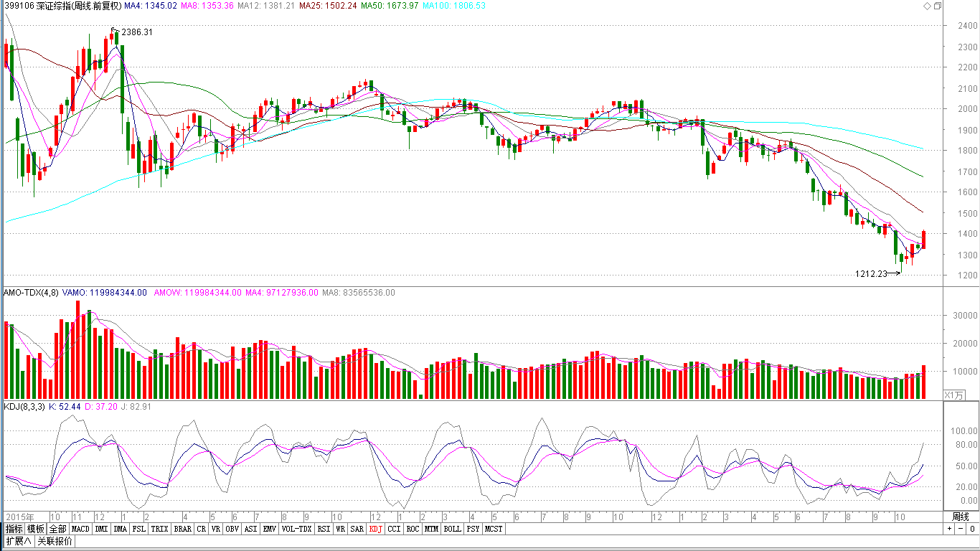
Task: Switch indicator to CCI
Action: 394,529
